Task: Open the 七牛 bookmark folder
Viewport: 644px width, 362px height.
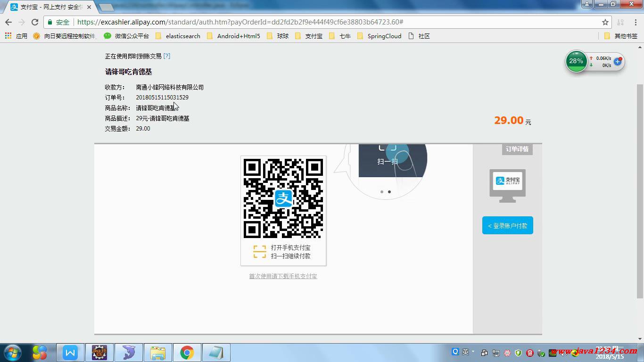Action: point(340,36)
